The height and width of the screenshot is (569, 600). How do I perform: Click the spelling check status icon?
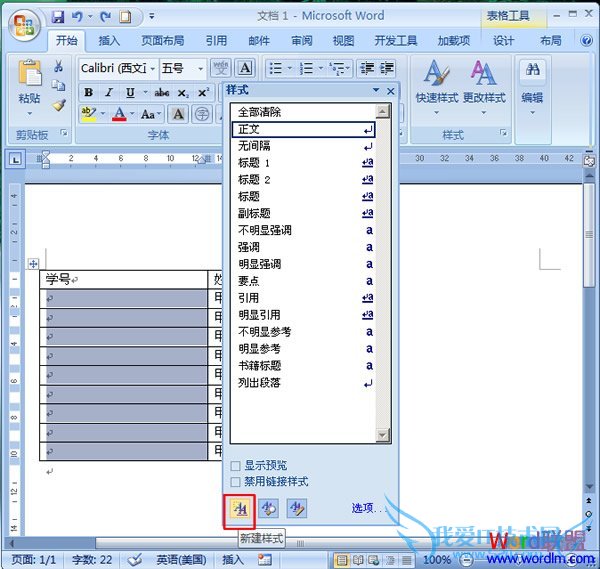coord(135,560)
